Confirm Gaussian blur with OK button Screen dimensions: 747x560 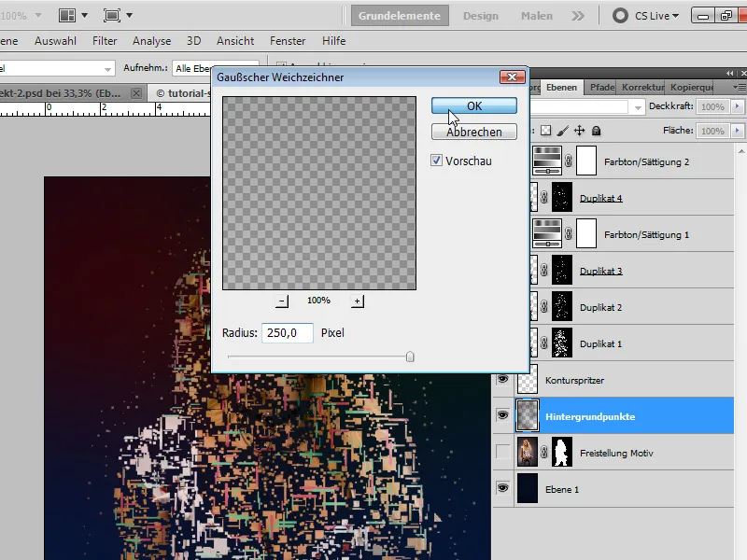point(474,105)
